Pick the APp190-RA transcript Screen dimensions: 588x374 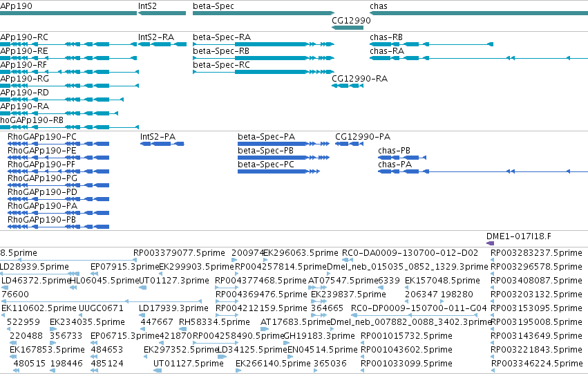click(59, 113)
